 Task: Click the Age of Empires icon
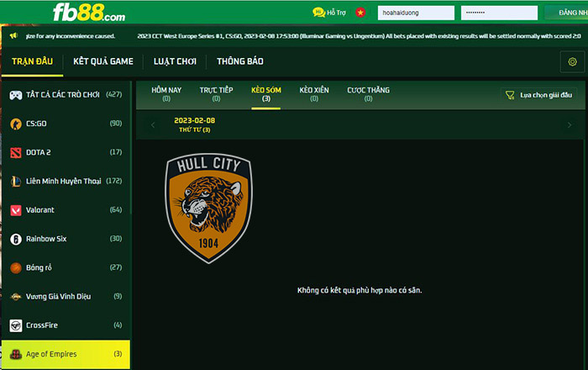click(x=16, y=354)
